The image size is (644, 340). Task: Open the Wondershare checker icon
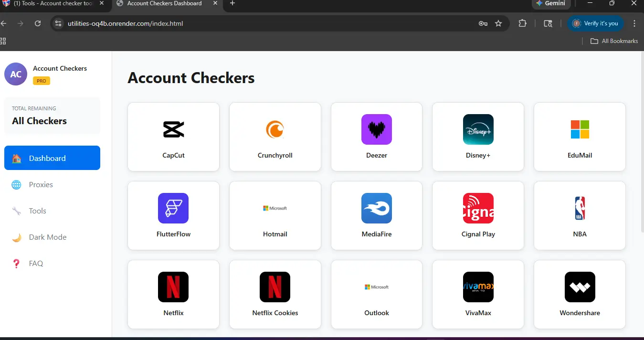click(580, 287)
